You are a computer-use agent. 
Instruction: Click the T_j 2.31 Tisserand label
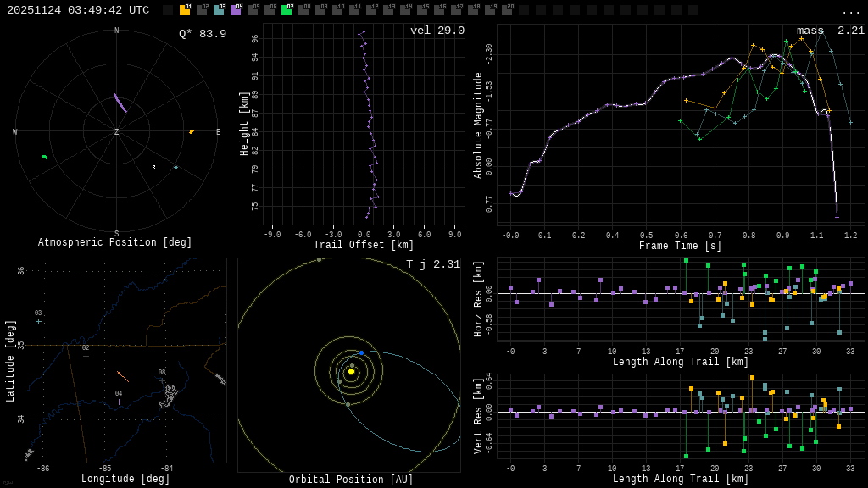(432, 264)
